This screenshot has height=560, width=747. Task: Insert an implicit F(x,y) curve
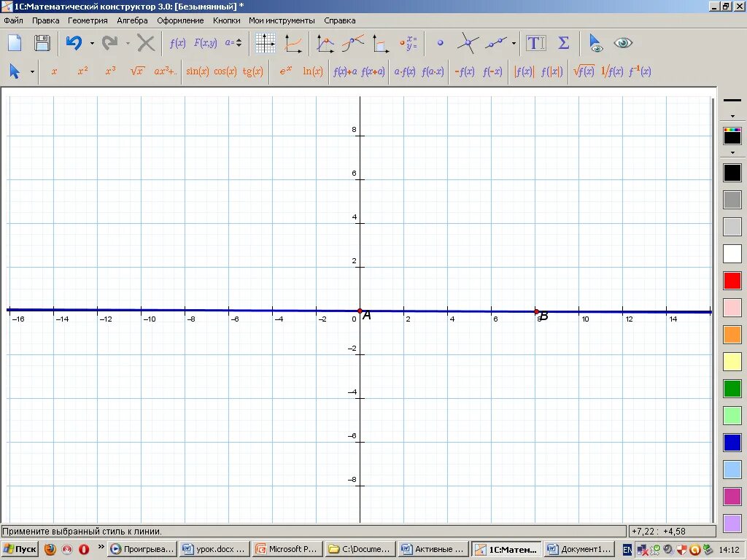[x=205, y=43]
